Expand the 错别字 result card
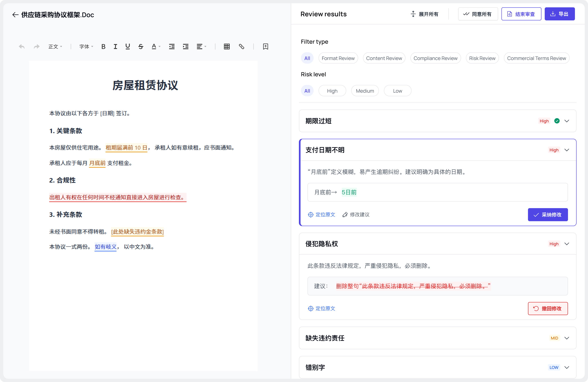The width and height of the screenshot is (588, 382). (x=567, y=368)
